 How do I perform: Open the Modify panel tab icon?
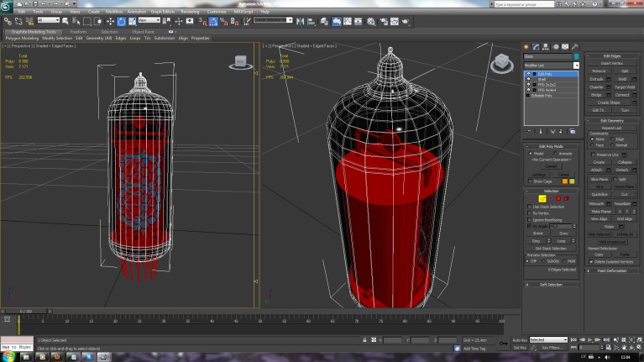coord(537,46)
